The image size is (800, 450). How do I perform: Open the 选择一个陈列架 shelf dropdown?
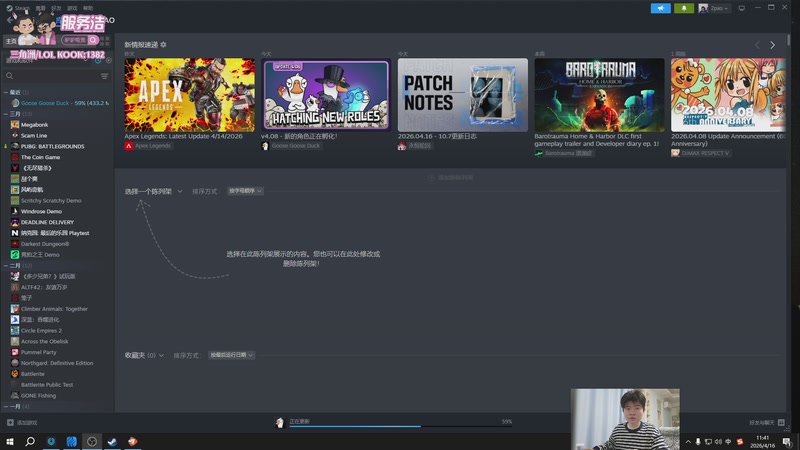point(154,191)
